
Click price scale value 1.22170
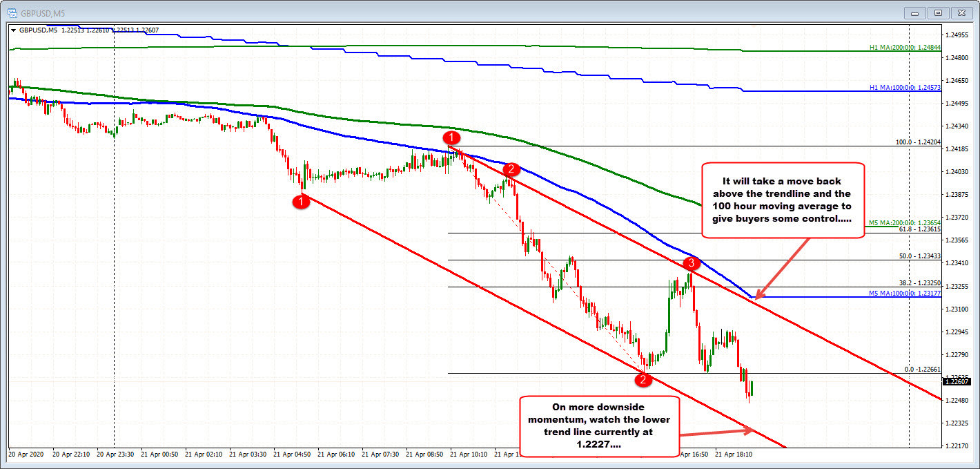click(957, 446)
